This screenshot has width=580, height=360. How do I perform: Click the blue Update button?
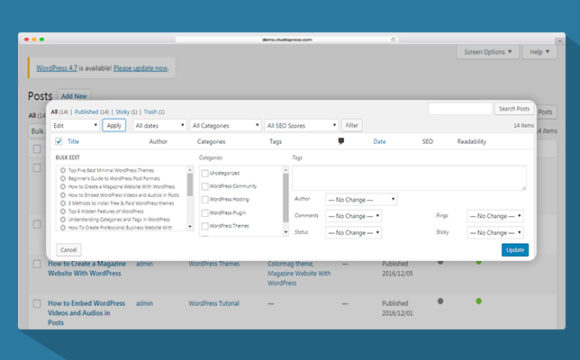tap(515, 250)
